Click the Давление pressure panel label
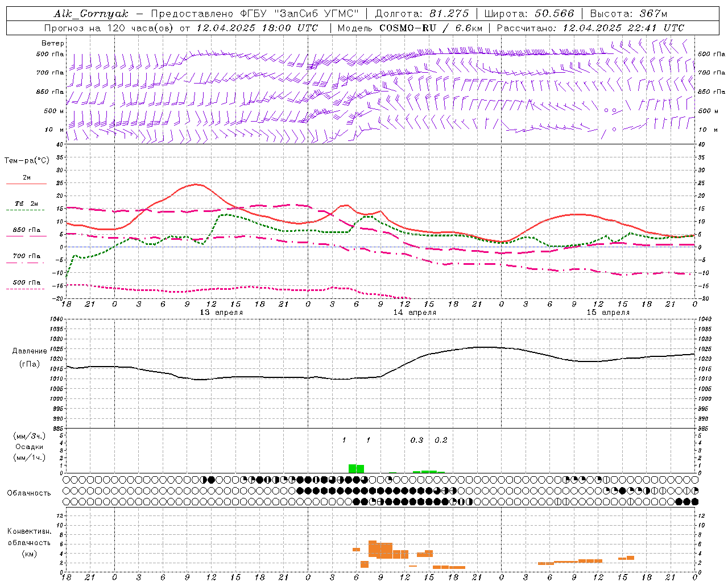This screenshot has width=728, height=582. 30,351
